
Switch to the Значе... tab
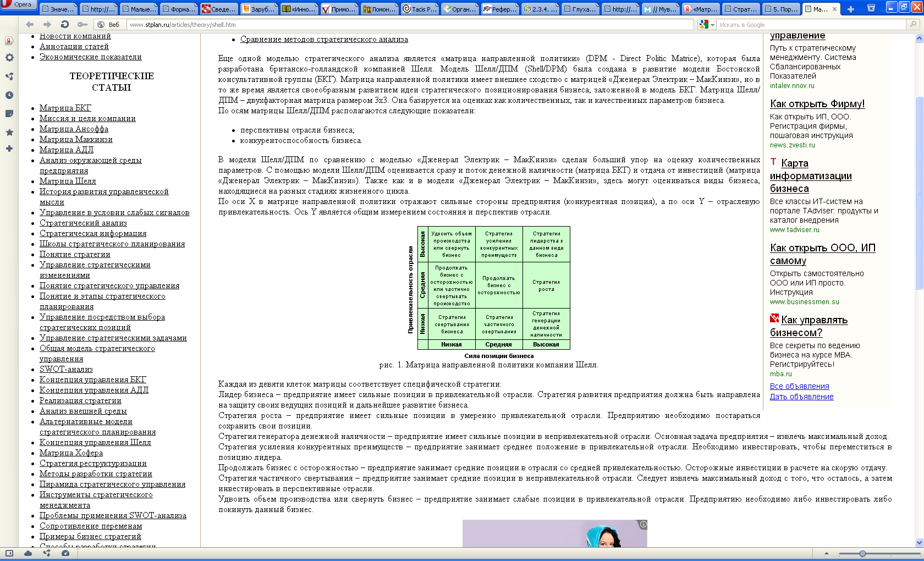point(58,9)
